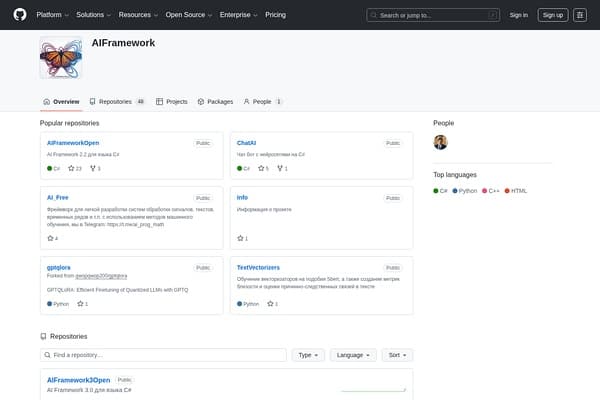Open the AI_Free repository
Image resolution: width=600 pixels, height=400 pixels.
(x=57, y=198)
